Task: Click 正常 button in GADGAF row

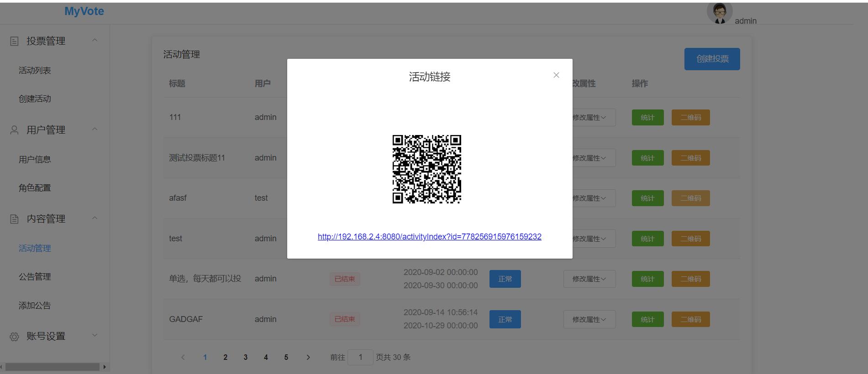Action: pos(505,319)
